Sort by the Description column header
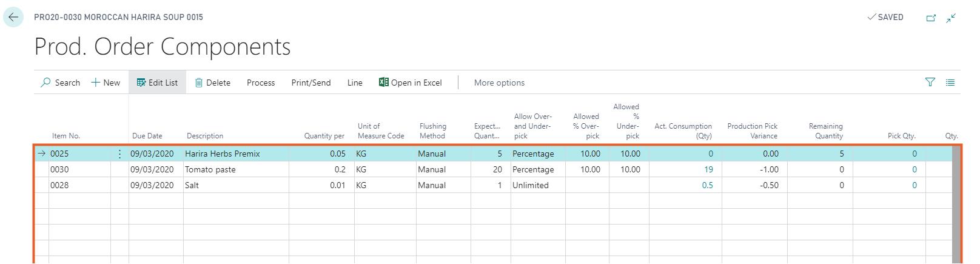Viewport: 980px width, 264px height. tap(205, 136)
